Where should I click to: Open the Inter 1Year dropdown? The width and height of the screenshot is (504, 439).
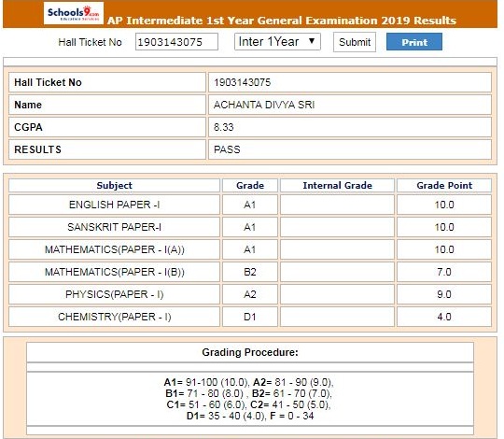click(277, 42)
